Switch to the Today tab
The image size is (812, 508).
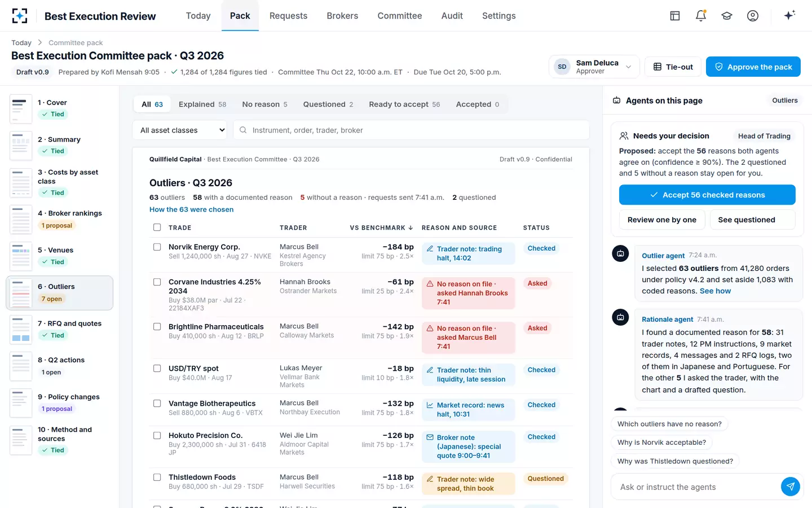(198, 16)
